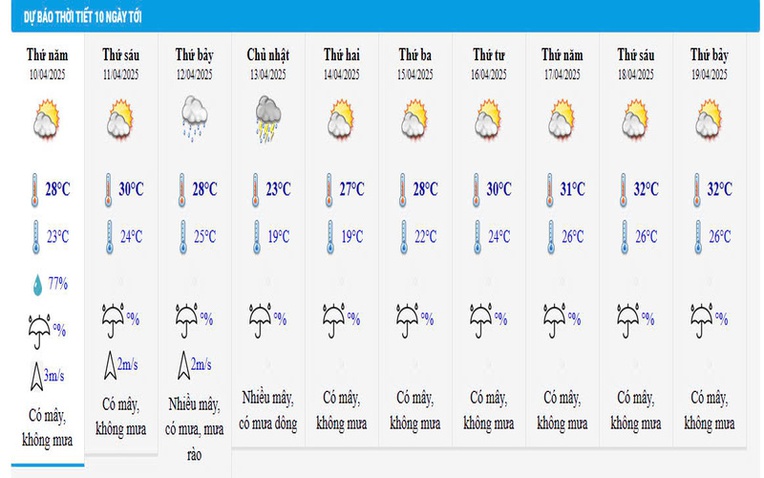
Task: Click the blue thermometer icon beside 19°C on Thứ hai
Action: click(330, 237)
